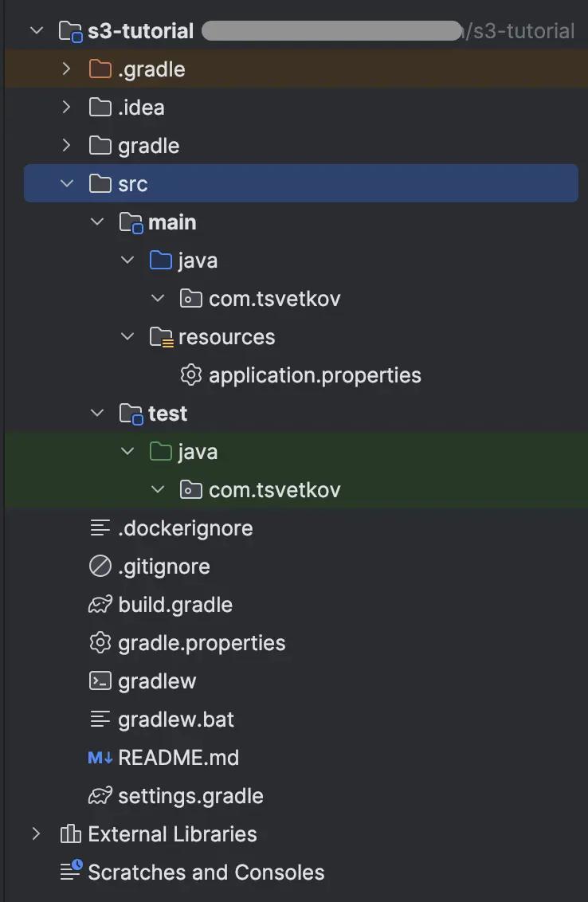Click the application.properties gear icon
Image resolution: width=588 pixels, height=902 pixels.
(x=191, y=375)
